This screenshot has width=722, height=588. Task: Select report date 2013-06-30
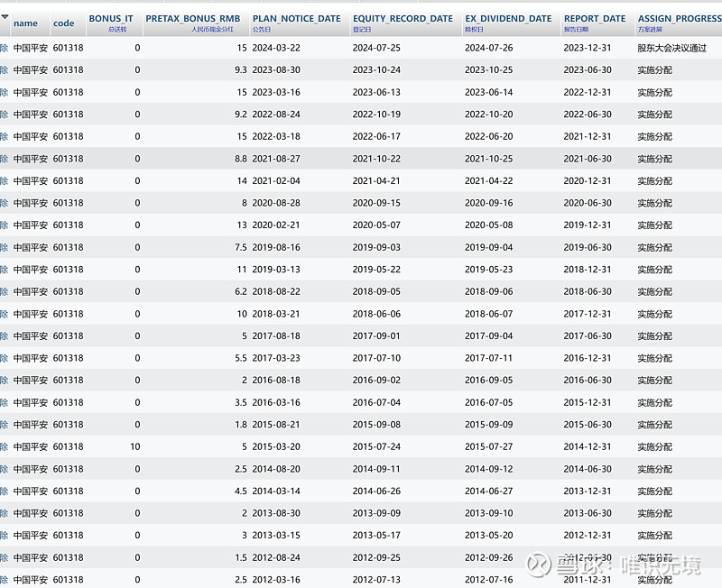pos(588,513)
